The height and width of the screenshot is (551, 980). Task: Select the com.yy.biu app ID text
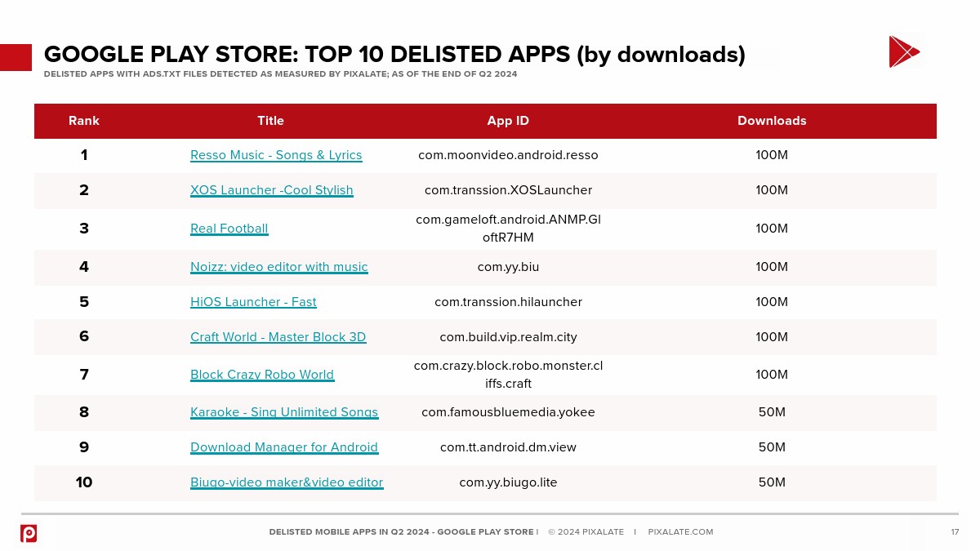tap(508, 267)
